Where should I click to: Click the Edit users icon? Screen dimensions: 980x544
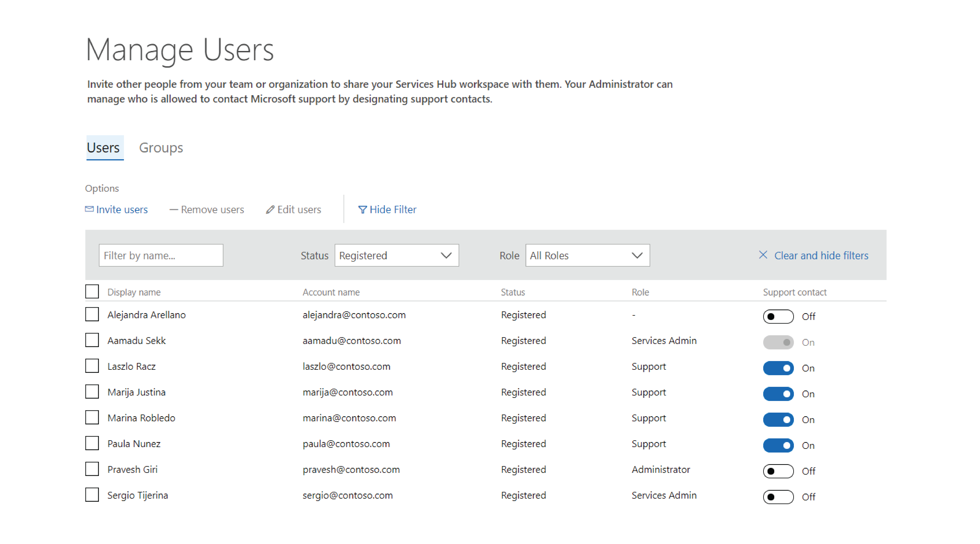269,209
